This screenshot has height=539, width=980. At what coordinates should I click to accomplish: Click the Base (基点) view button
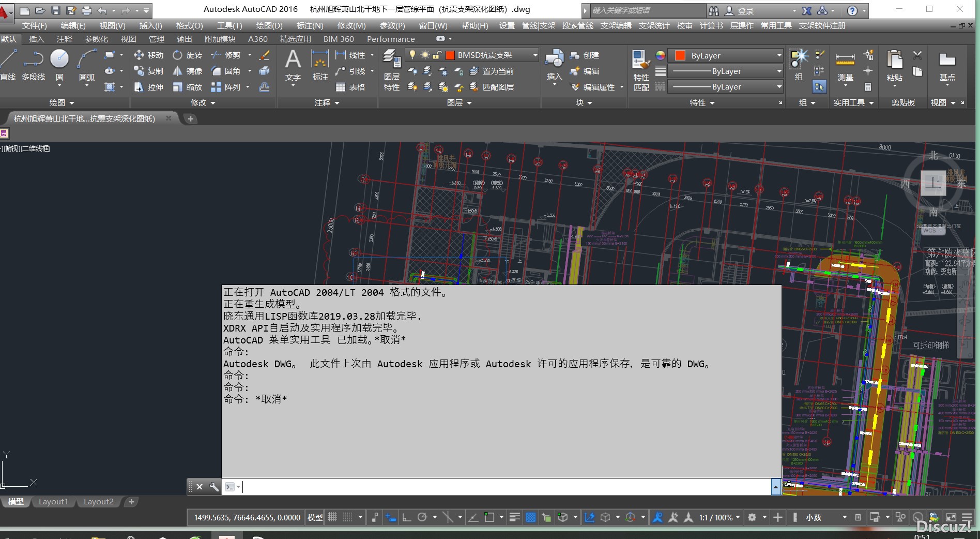pos(947,66)
